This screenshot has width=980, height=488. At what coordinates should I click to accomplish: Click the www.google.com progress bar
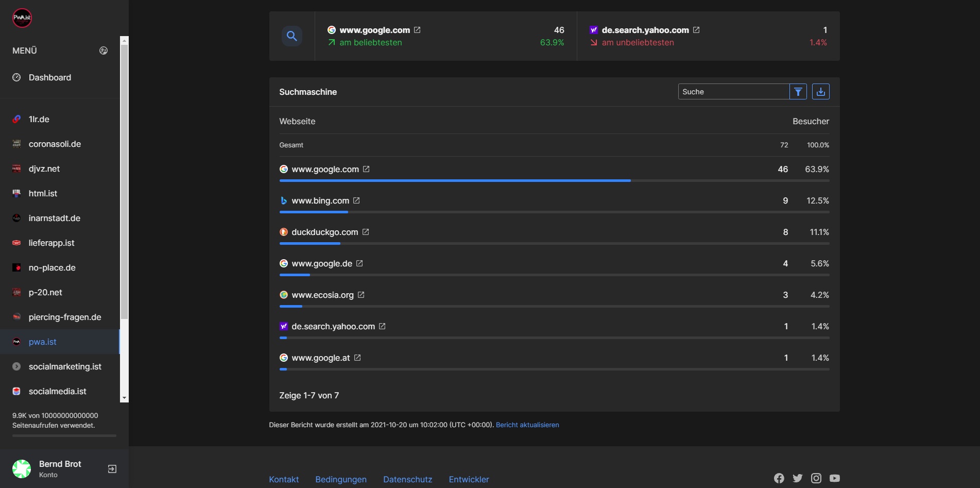click(554, 181)
